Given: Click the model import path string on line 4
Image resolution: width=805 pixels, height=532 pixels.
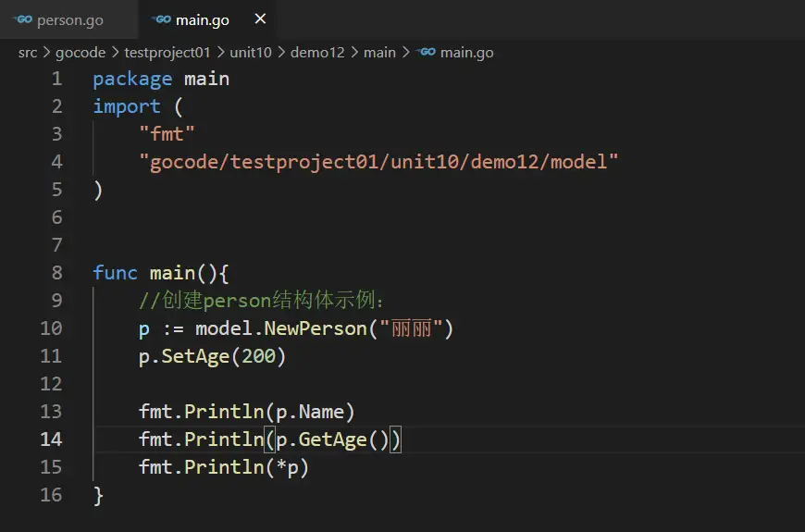Looking at the screenshot, I should click(x=378, y=162).
